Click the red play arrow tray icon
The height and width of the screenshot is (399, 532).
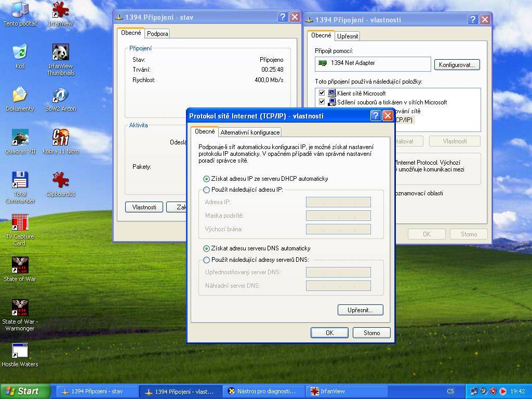(x=503, y=391)
